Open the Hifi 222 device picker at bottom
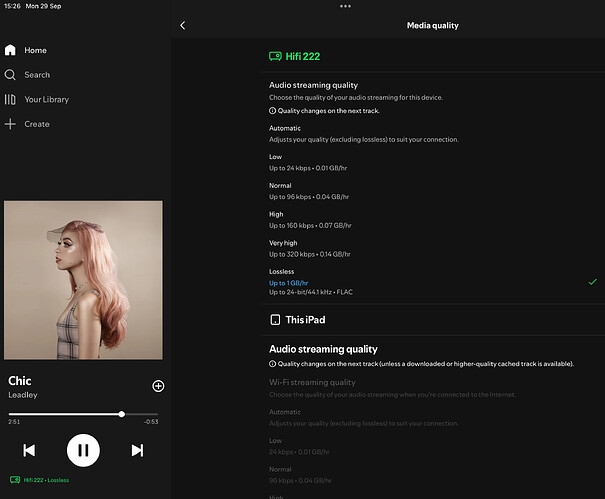 point(15,480)
